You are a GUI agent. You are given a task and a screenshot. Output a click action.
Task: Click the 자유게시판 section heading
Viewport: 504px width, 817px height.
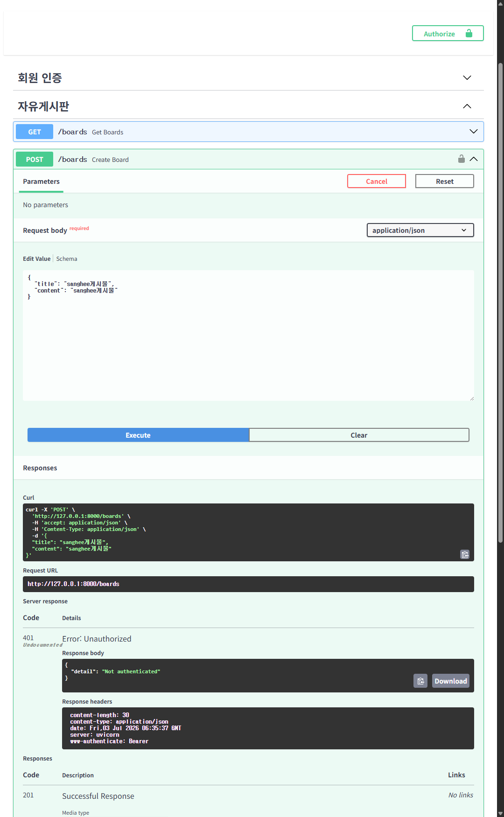tap(43, 106)
